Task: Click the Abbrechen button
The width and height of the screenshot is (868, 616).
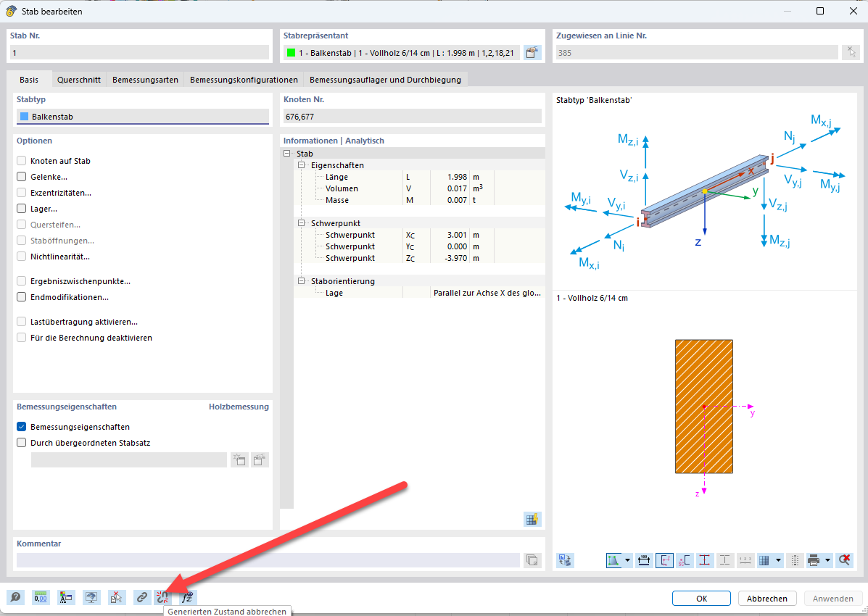Action: (767, 599)
